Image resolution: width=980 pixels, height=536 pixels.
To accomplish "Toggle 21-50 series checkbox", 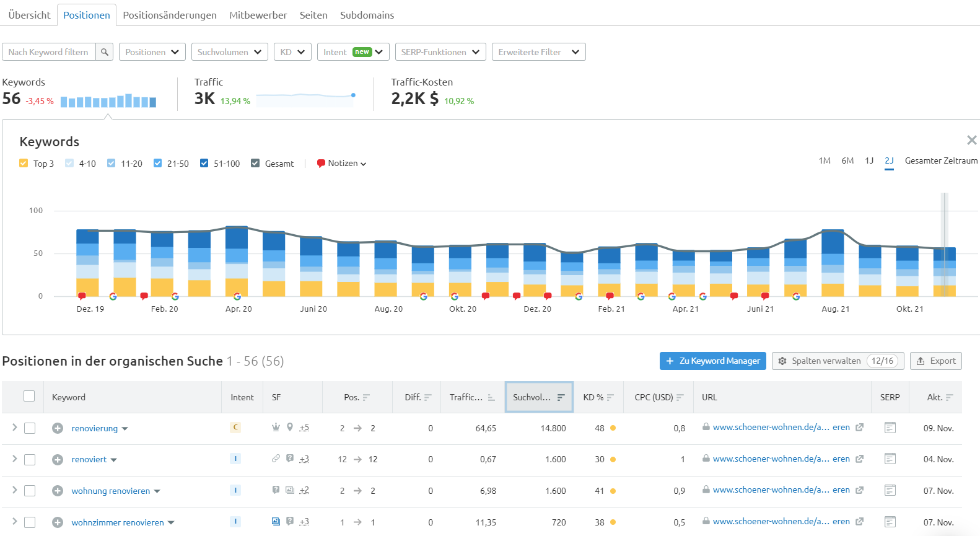I will point(157,163).
